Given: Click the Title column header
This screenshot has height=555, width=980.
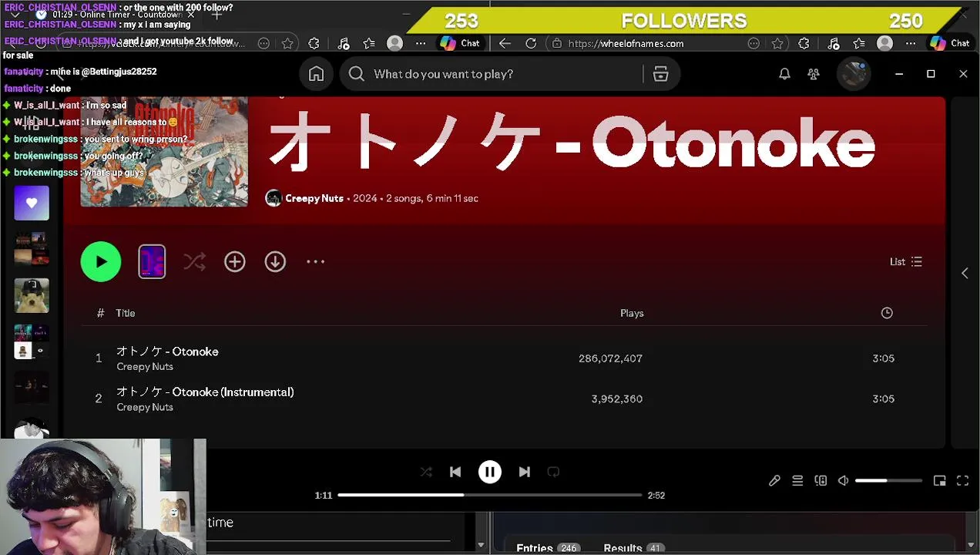Looking at the screenshot, I should (126, 313).
